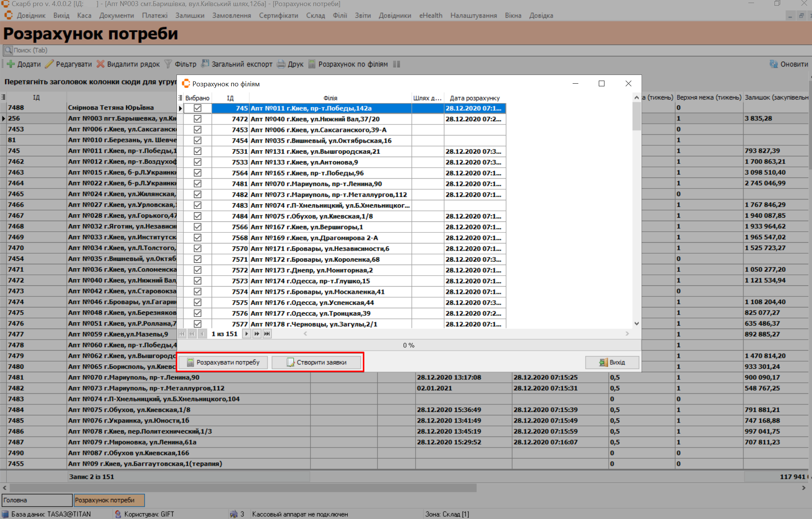Click the column chooser icon beside Розрахунок по філіям
Image resolution: width=812 pixels, height=519 pixels.
tap(397, 64)
